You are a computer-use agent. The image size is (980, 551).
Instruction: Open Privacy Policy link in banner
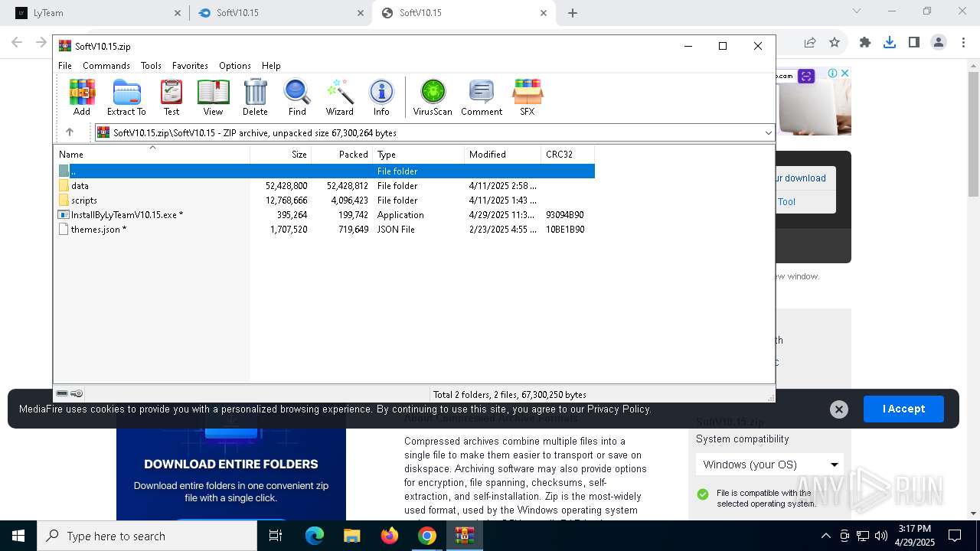[x=619, y=409]
